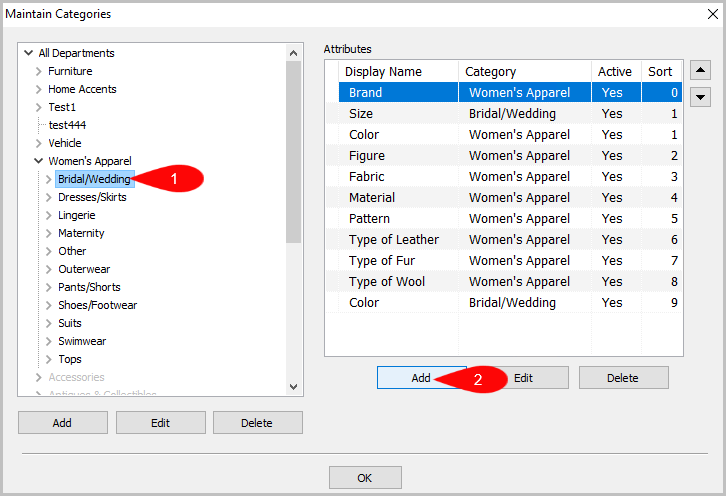This screenshot has height=496, width=726.
Task: Click Add below the category tree
Action: coord(63,423)
